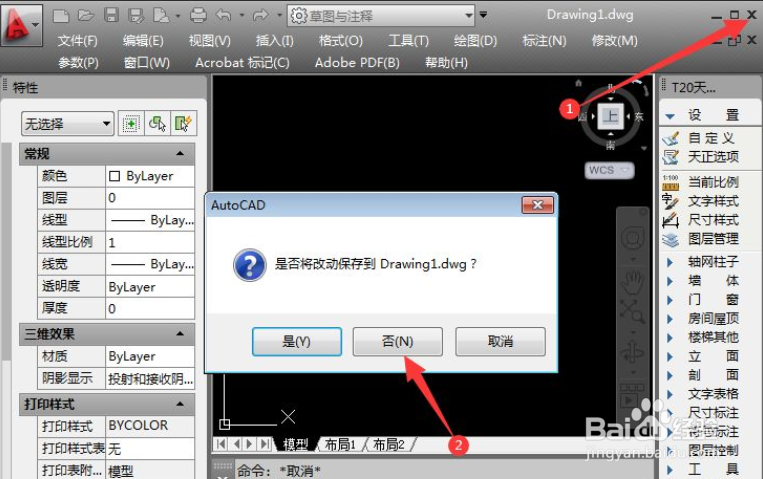Viewport: 763px width, 479px height.
Task: Click the ViewCube top face
Action: pos(610,116)
